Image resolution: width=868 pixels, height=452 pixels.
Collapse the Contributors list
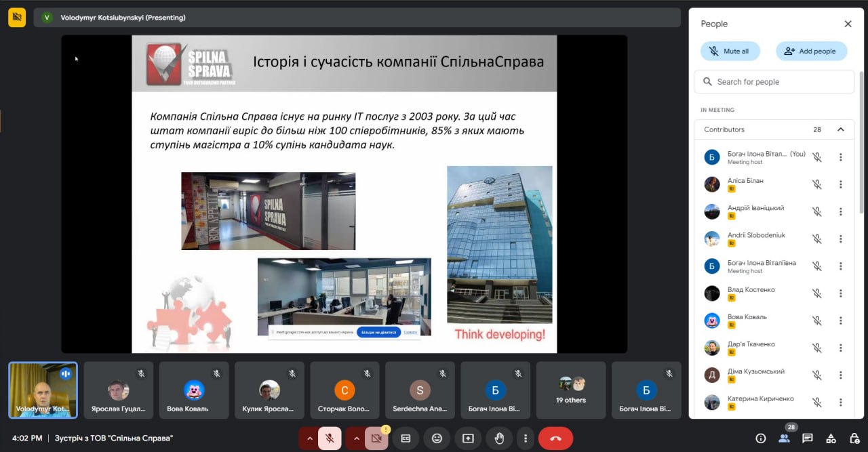[841, 129]
